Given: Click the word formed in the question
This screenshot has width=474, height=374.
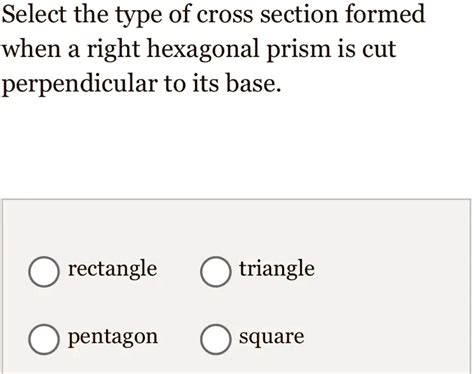Looking at the screenshot, I should 385,14.
